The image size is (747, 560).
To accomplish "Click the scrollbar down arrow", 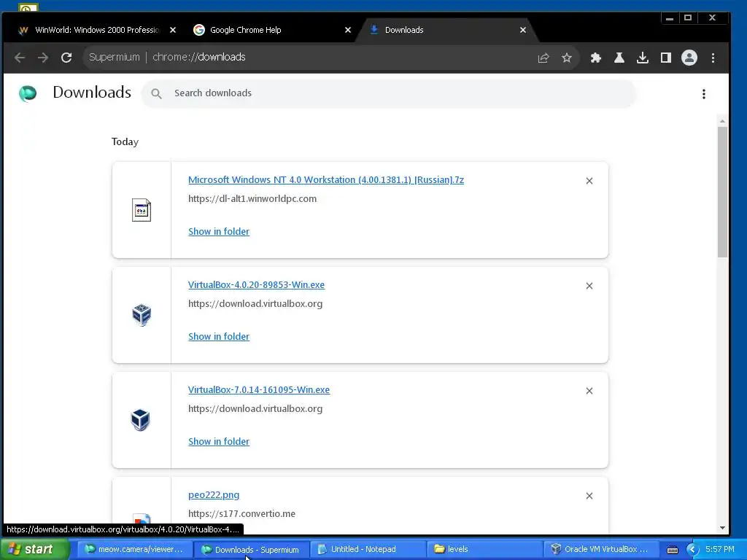I will [x=722, y=528].
